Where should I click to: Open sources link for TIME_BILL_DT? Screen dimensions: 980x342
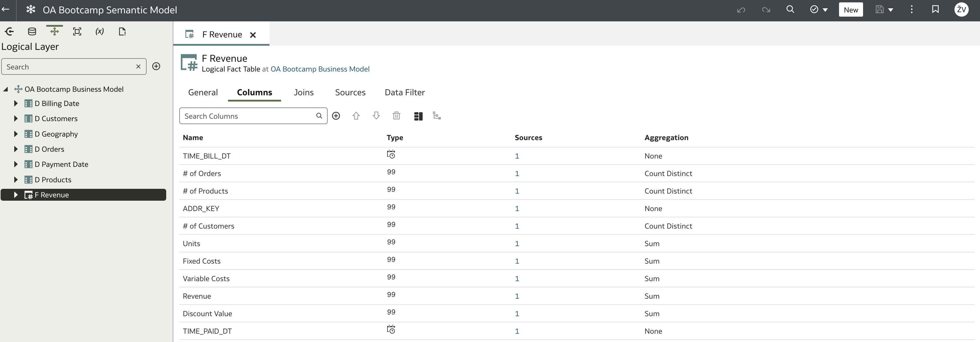pos(517,156)
